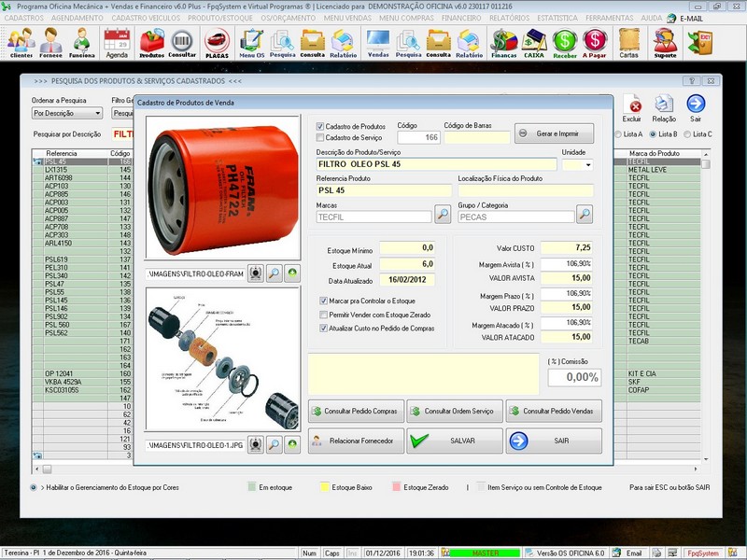
Task: Click the camera icon beside FILTRO-OLEO-FRAM path
Action: 255,273
